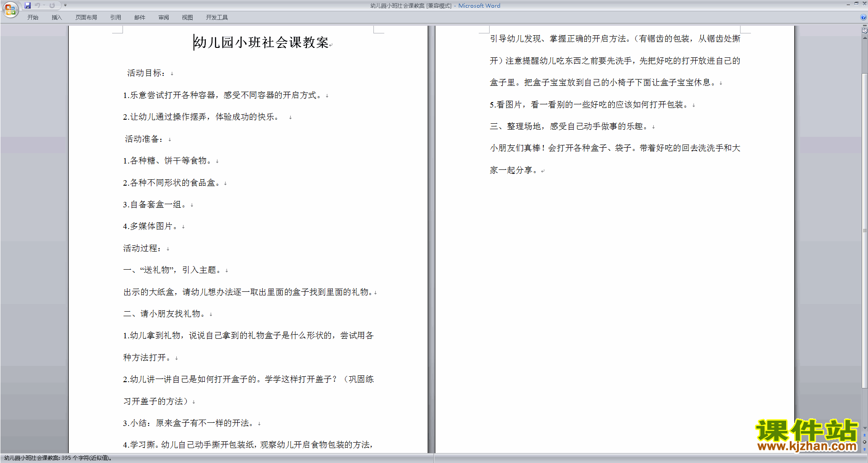
Task: Open the 开发工具 tab
Action: (x=217, y=18)
